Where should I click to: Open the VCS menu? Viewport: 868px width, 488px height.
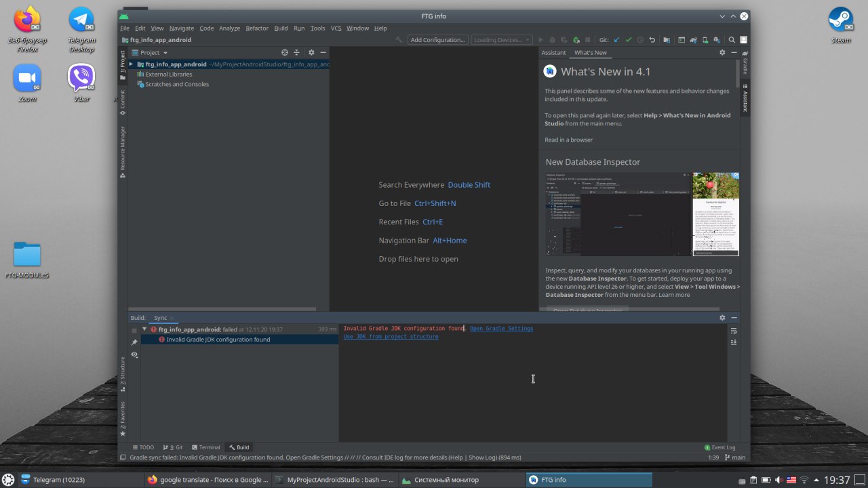click(336, 28)
